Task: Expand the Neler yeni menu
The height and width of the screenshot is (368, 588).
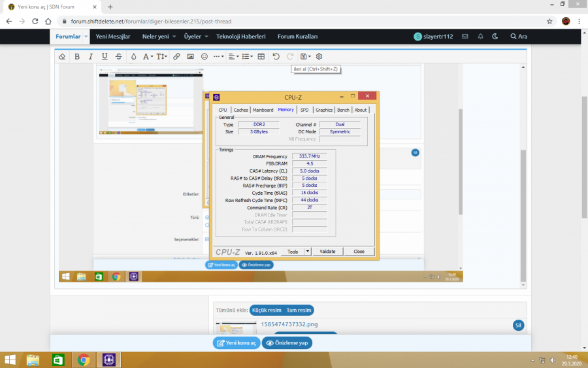Action: (x=159, y=37)
